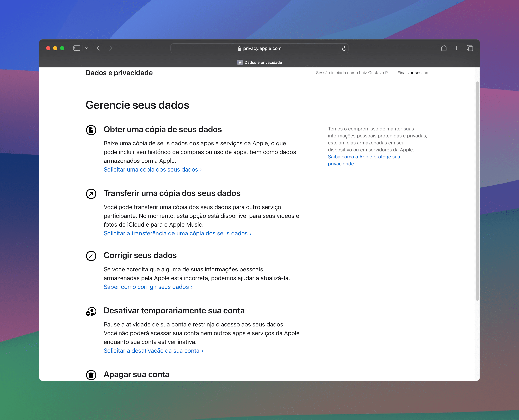Image resolution: width=519 pixels, height=420 pixels.
Task: Open the tab group dropdown chevron
Action: pyautogui.click(x=86, y=48)
